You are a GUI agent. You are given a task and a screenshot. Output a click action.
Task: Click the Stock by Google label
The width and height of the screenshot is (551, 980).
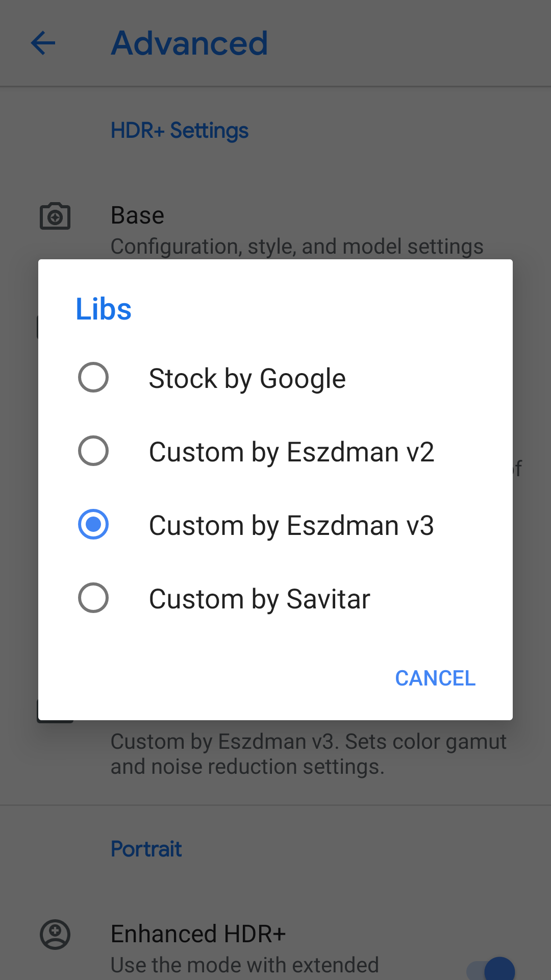coord(247,379)
